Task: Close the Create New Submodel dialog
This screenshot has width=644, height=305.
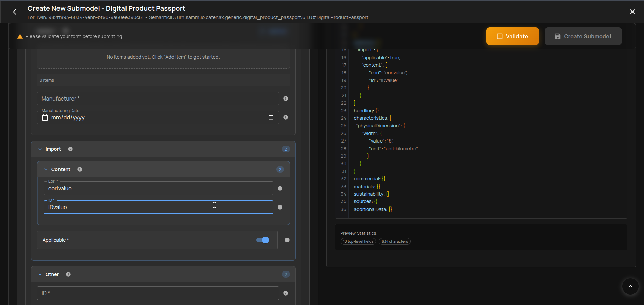Action: click(x=632, y=12)
